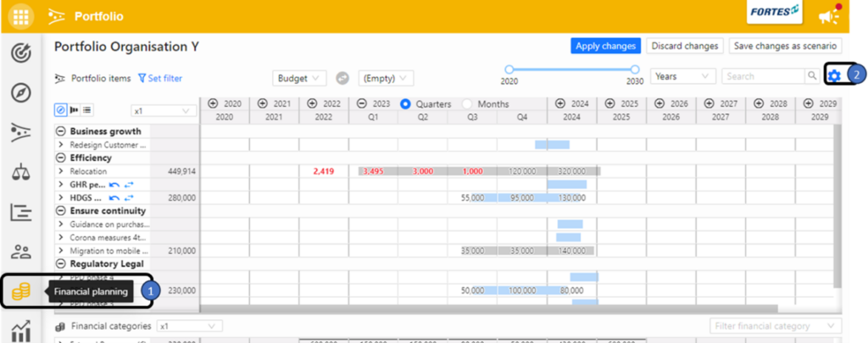
Task: Open the announcements megaphone icon
Action: pyautogui.click(x=829, y=17)
